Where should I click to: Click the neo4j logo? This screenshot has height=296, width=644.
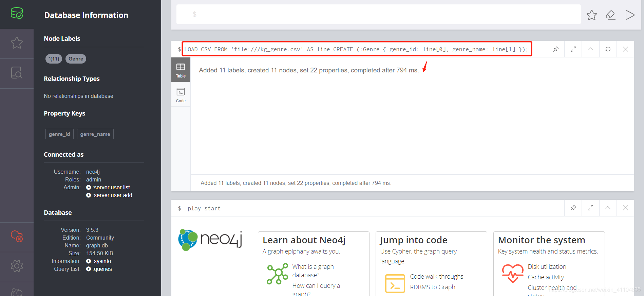click(210, 240)
